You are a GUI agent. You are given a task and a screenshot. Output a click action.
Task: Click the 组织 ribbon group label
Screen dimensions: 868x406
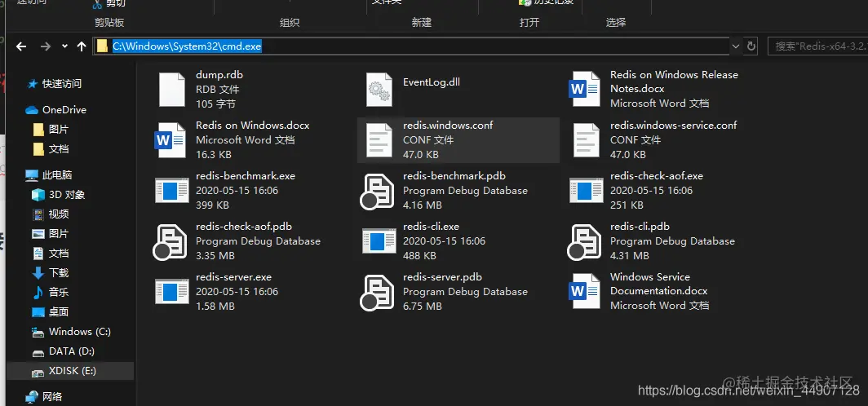pos(290,22)
